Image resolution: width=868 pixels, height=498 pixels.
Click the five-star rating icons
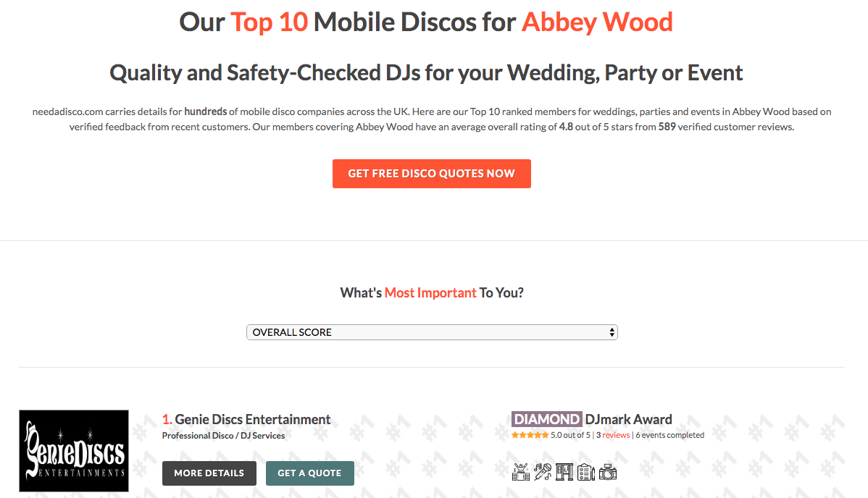(530, 435)
